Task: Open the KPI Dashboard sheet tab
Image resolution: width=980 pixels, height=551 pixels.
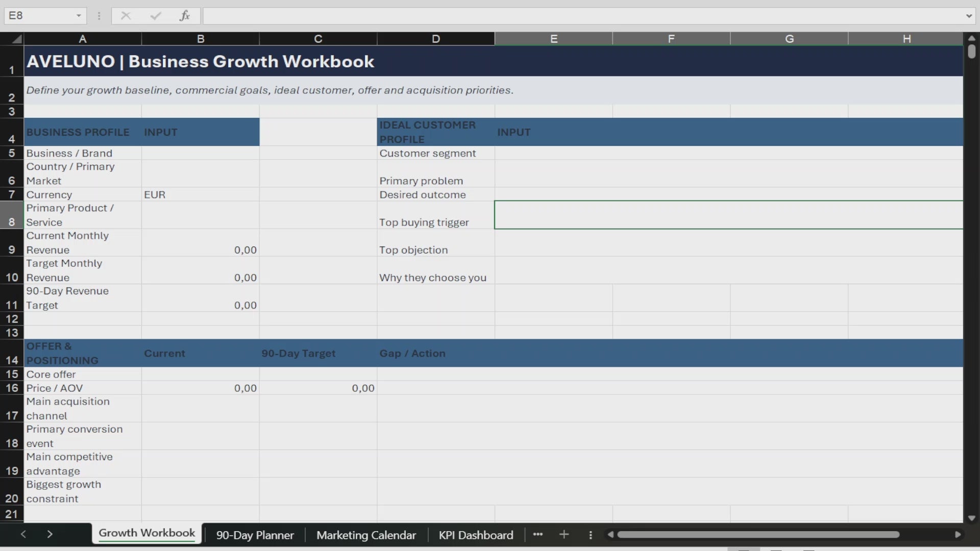Action: tap(476, 535)
